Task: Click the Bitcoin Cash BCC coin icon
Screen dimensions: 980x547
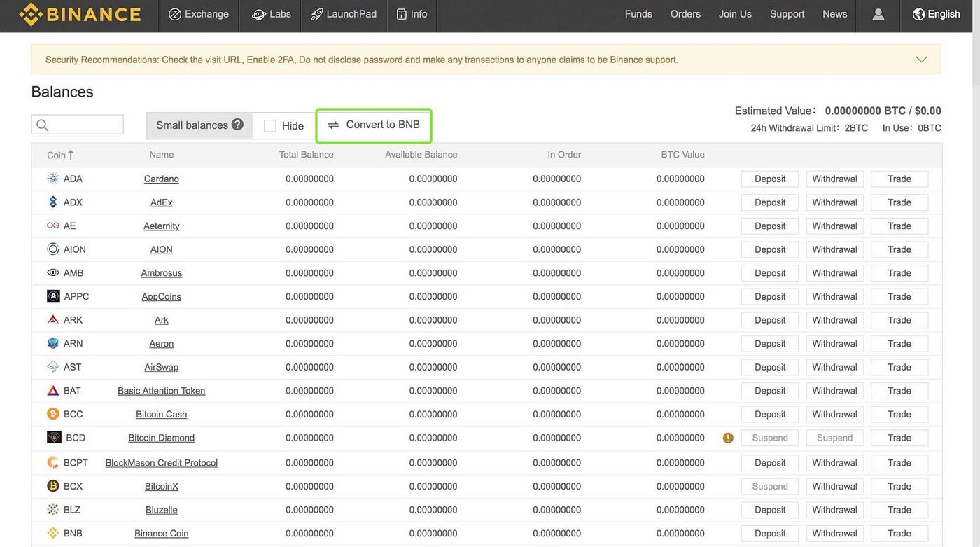Action: [x=53, y=414]
